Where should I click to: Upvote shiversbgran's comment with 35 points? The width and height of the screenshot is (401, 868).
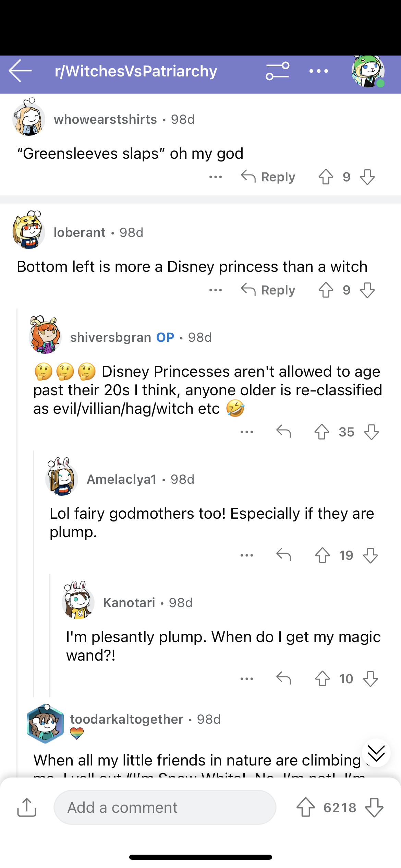[x=321, y=432]
